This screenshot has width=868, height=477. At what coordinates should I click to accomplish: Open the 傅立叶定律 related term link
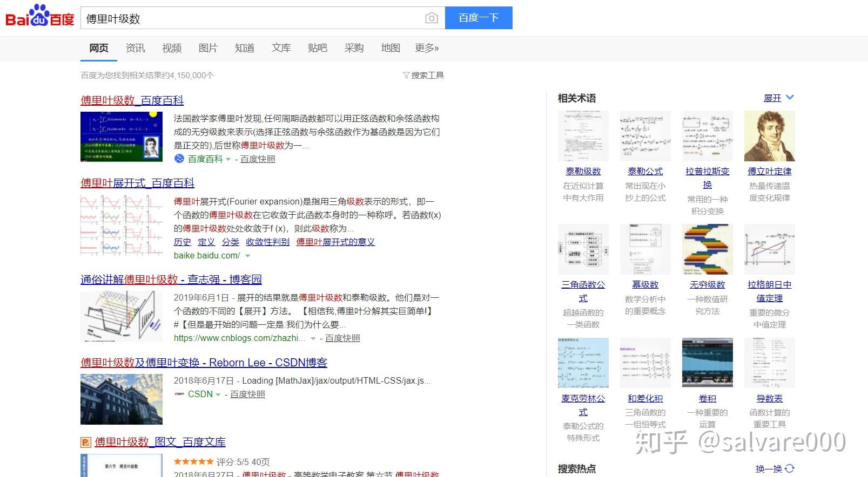pos(770,171)
